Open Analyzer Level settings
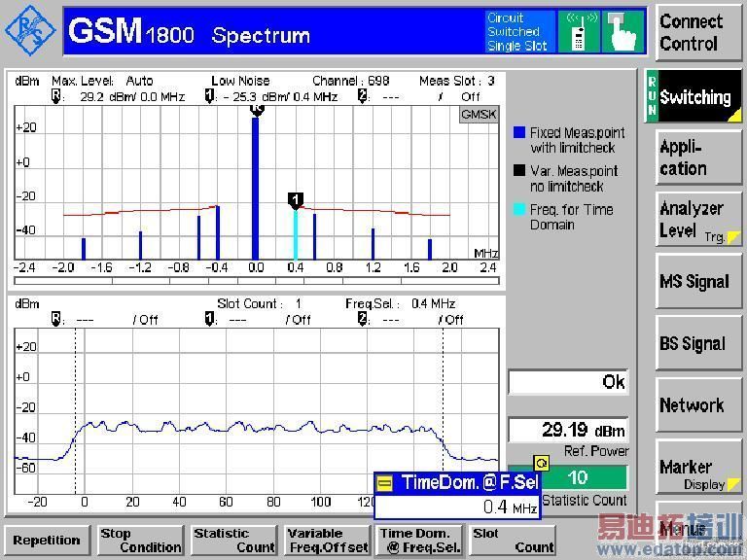 coord(698,220)
